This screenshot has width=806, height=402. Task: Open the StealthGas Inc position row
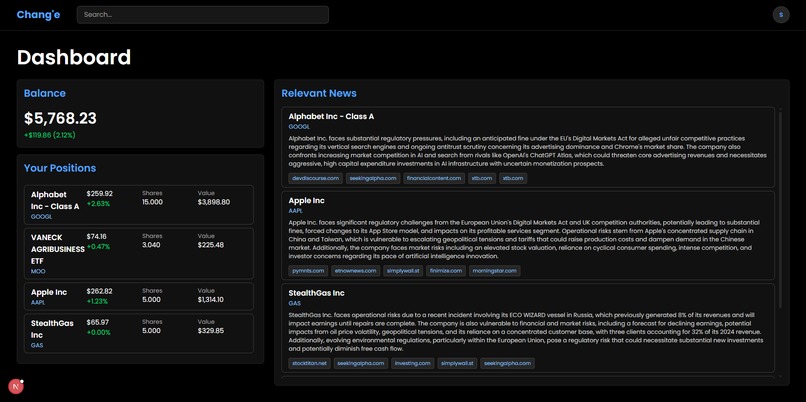(139, 334)
